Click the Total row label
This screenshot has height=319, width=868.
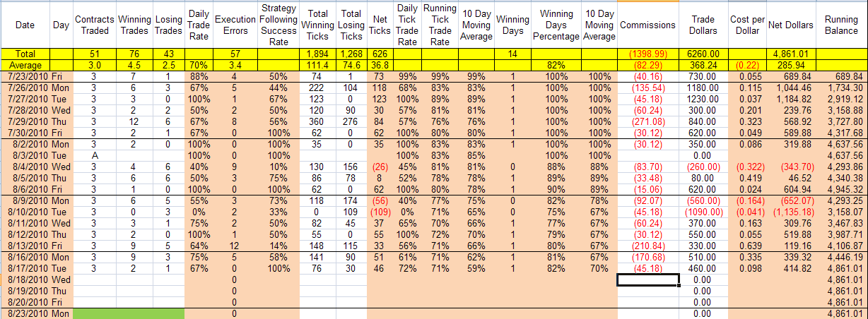click(25, 54)
